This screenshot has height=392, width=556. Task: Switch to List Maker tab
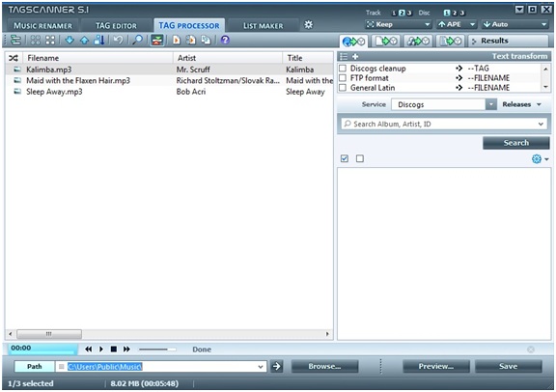(x=264, y=26)
